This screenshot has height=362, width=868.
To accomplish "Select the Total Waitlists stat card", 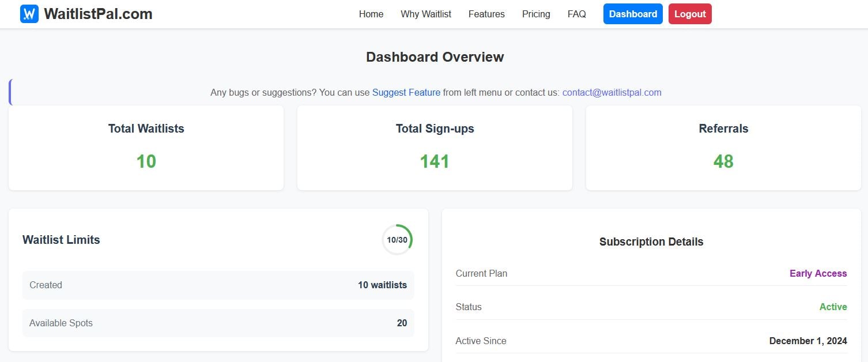I will [x=146, y=148].
